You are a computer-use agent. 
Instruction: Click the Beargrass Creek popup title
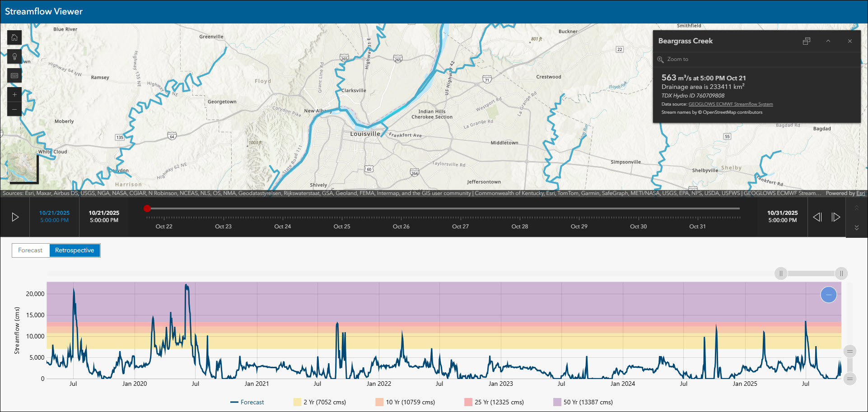tap(686, 41)
